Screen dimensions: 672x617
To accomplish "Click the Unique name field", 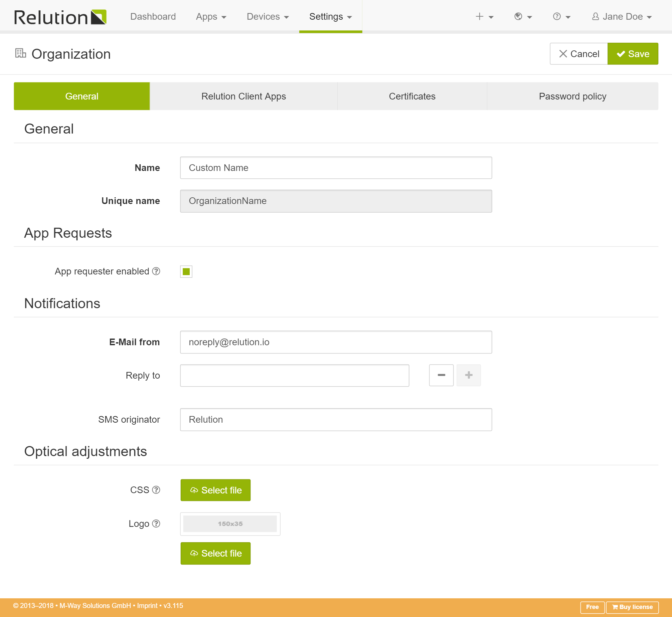I will [x=336, y=201].
